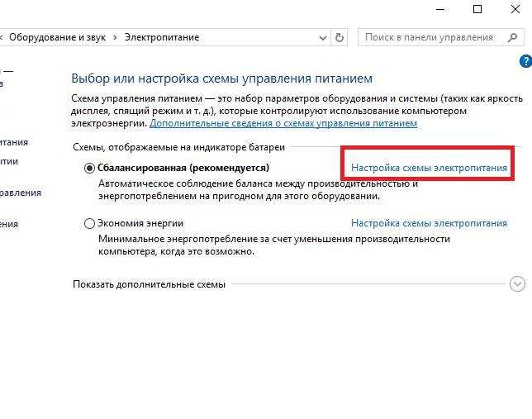Click the 'Показать дополнительные схемы' label
This screenshot has height=419, width=532.
(x=149, y=284)
